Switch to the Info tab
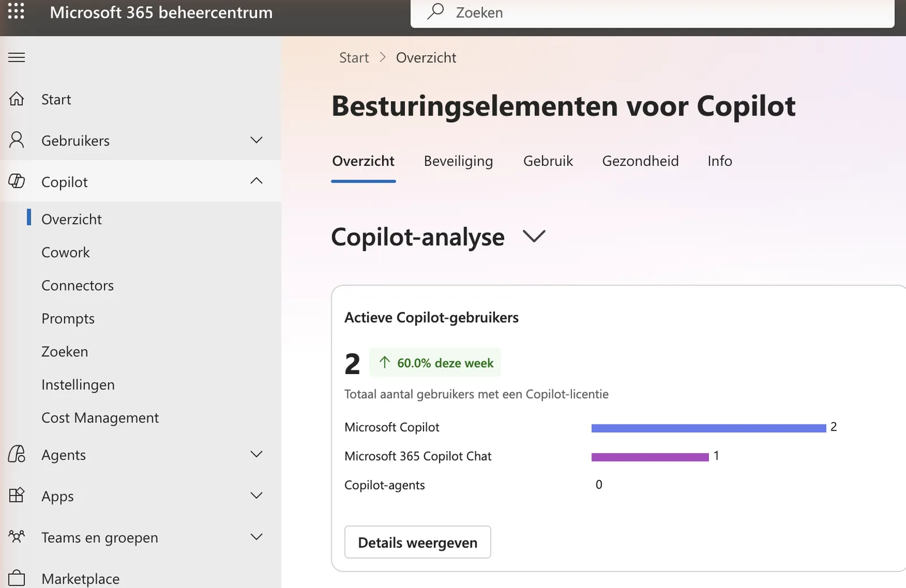906x588 pixels. (720, 161)
